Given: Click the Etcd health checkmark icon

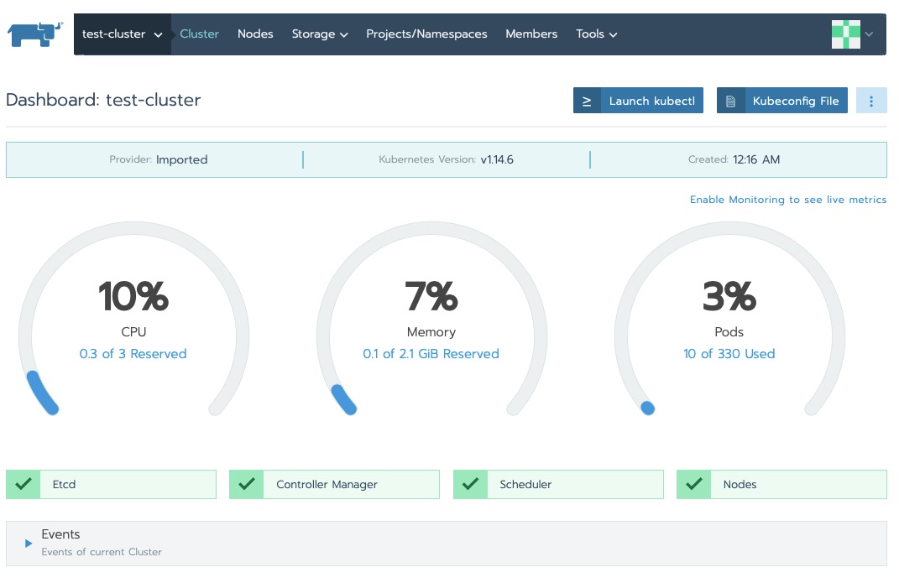Looking at the screenshot, I should [23, 484].
